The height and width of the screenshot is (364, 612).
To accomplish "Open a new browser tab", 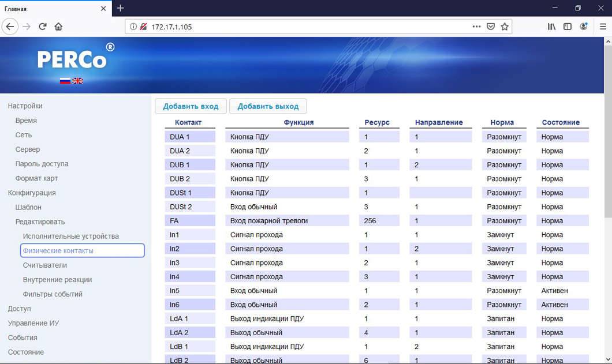I will (x=120, y=8).
